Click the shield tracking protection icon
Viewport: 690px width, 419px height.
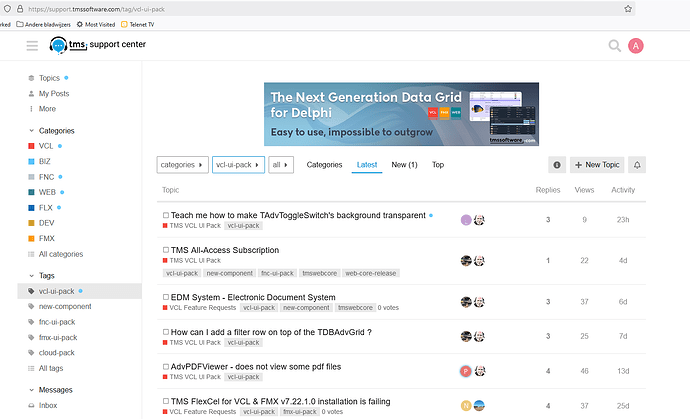coord(7,9)
